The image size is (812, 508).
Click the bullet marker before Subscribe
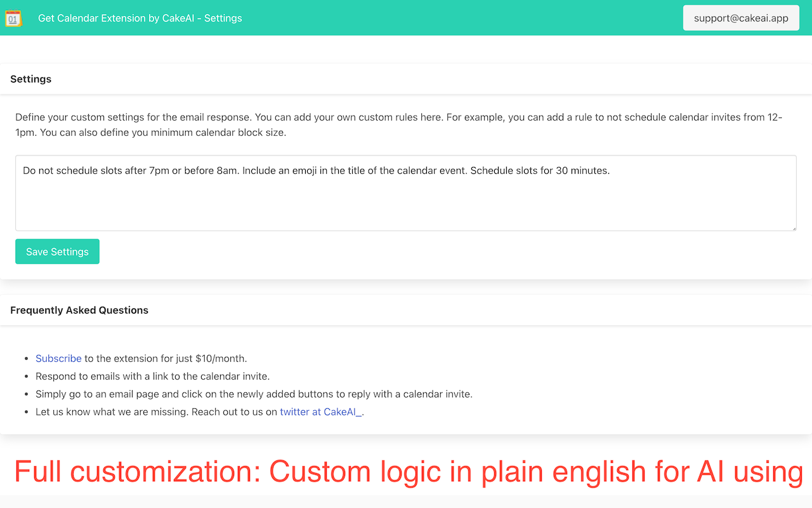pos(26,359)
